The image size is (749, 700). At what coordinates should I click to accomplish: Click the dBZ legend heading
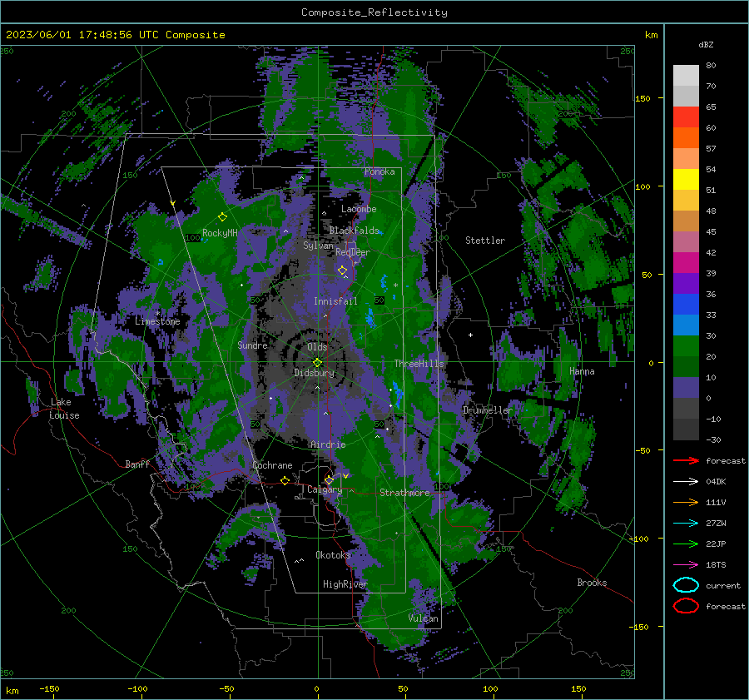tap(706, 44)
